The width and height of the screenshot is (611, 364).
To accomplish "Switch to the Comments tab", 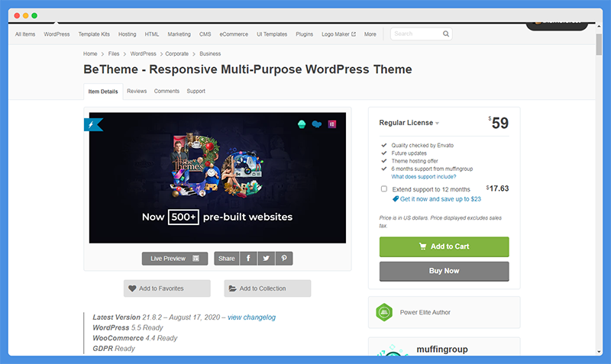I will click(166, 91).
